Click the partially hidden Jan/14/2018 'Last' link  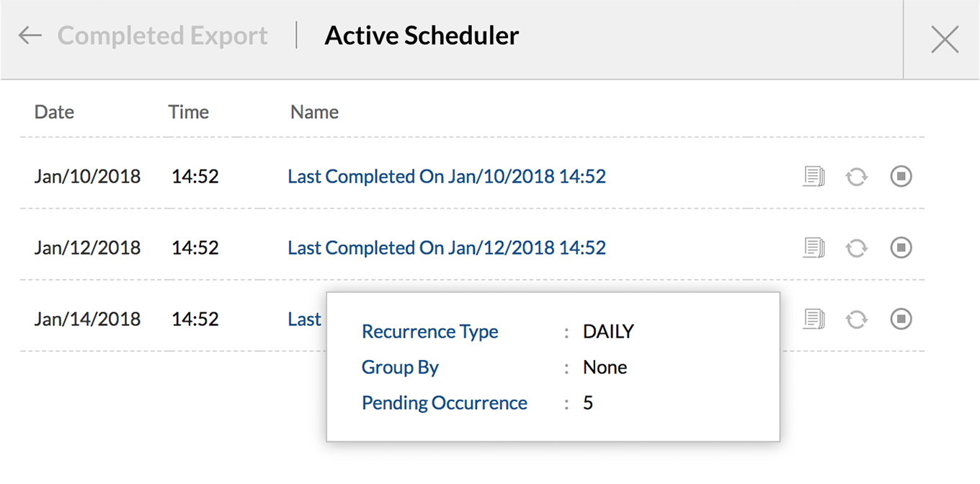tap(304, 319)
